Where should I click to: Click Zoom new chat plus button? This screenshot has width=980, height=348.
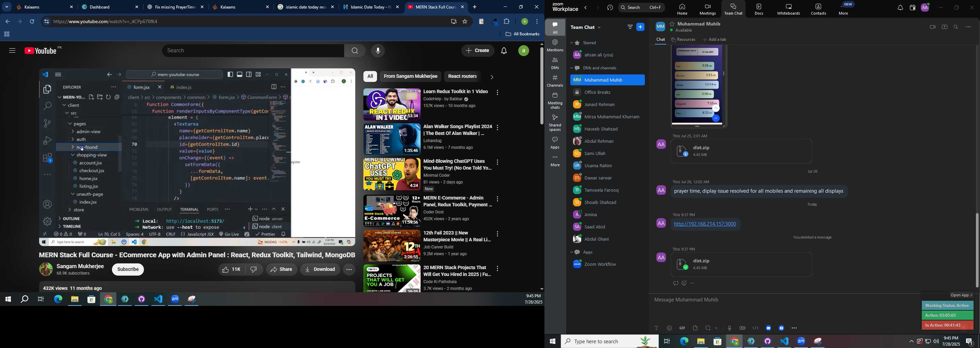click(641, 27)
